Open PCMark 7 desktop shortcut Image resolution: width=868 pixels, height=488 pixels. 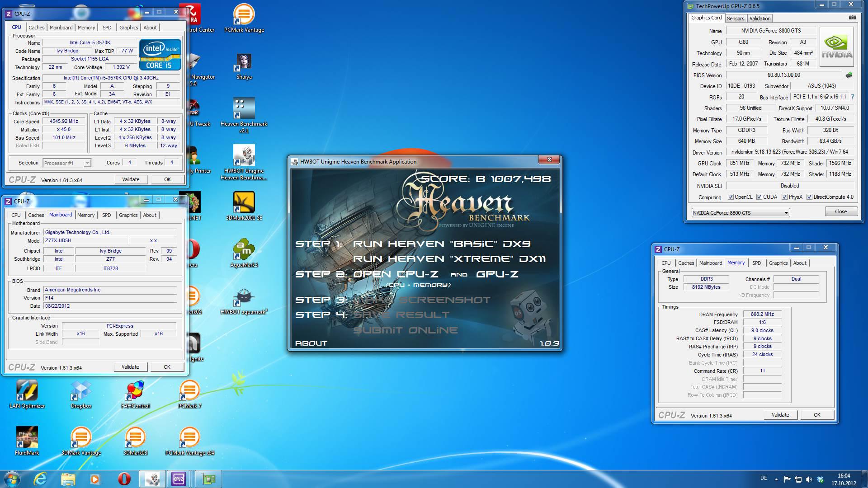189,394
